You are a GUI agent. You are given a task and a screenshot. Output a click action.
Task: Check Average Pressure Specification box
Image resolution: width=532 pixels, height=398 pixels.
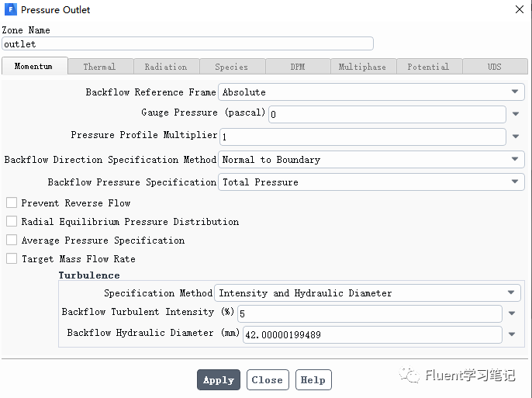click(12, 240)
